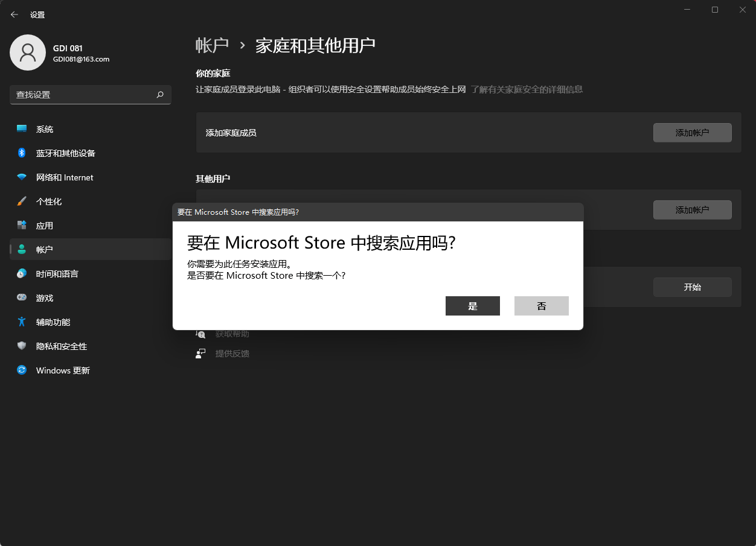This screenshot has height=546, width=756.
Task: Click the 辅助功能 accessibility icon
Action: [x=22, y=322]
